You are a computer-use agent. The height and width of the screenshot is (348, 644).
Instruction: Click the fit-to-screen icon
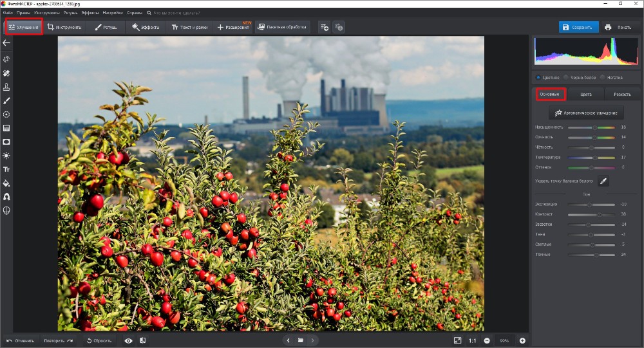coord(457,340)
